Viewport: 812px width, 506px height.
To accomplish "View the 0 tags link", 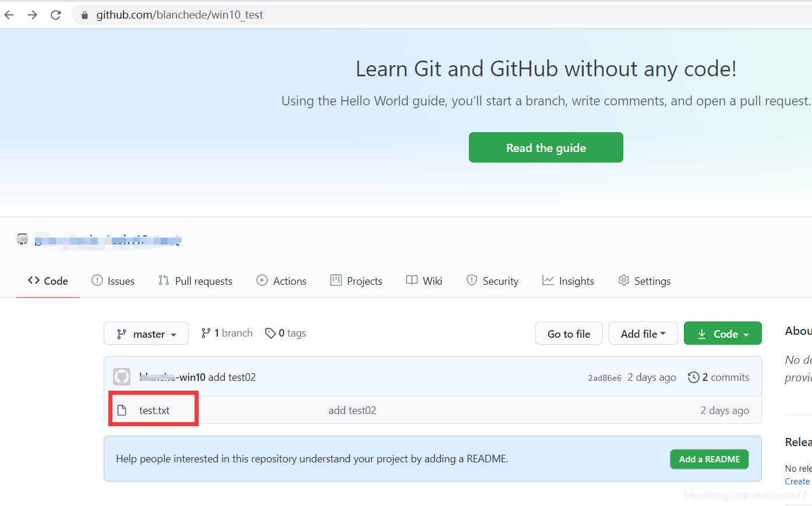I will [285, 333].
